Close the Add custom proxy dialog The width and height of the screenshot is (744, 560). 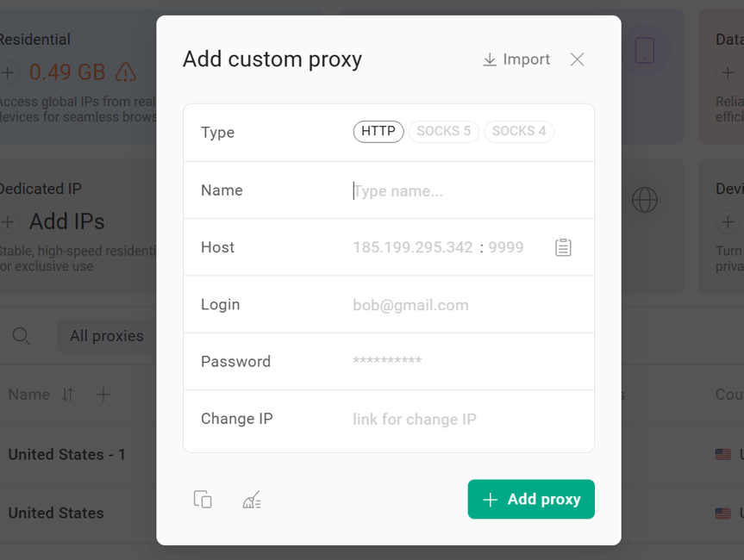click(x=577, y=59)
